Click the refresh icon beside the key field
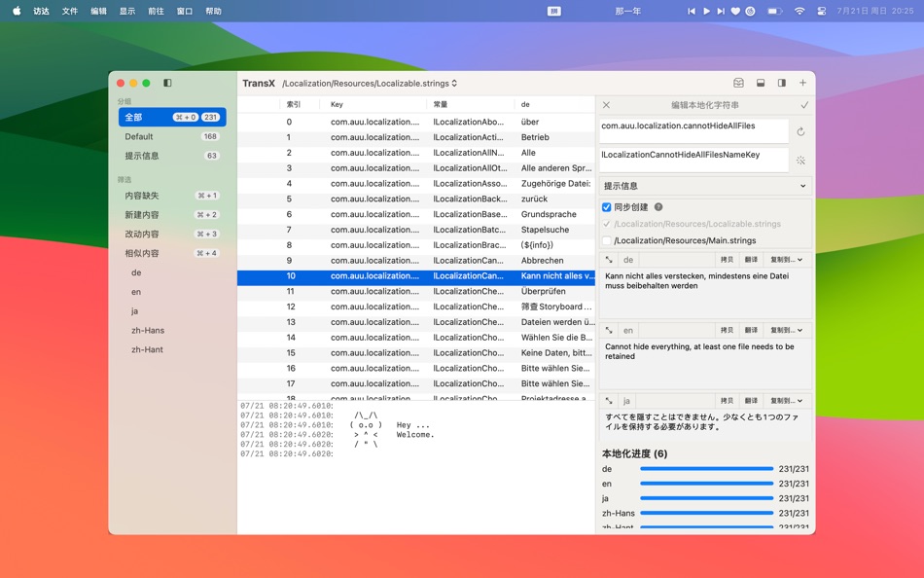 [x=801, y=129]
